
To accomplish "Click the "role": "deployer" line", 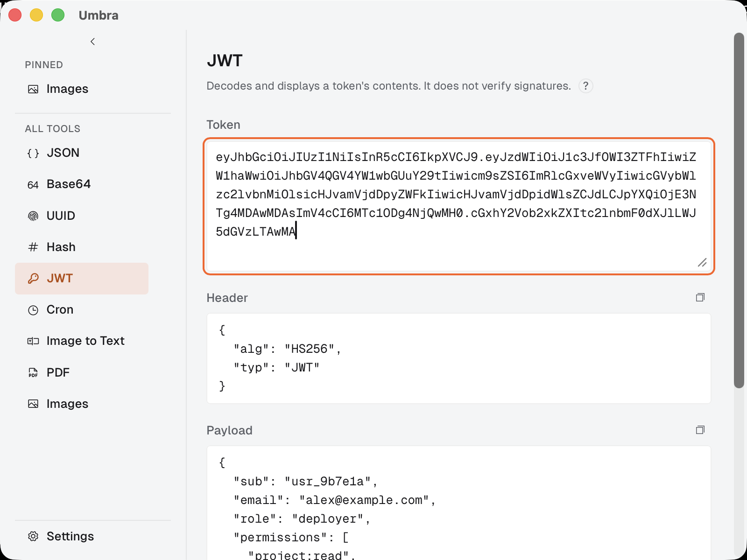I will pos(302,519).
